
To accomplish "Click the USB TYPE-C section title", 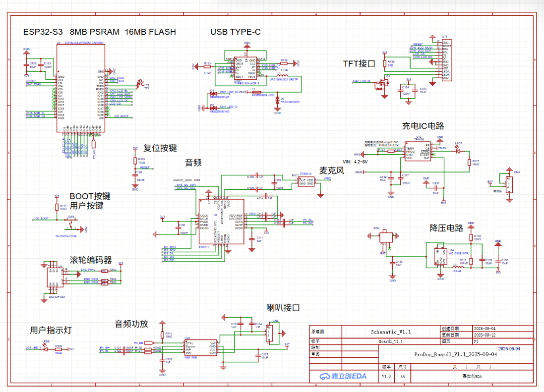I will [x=236, y=32].
